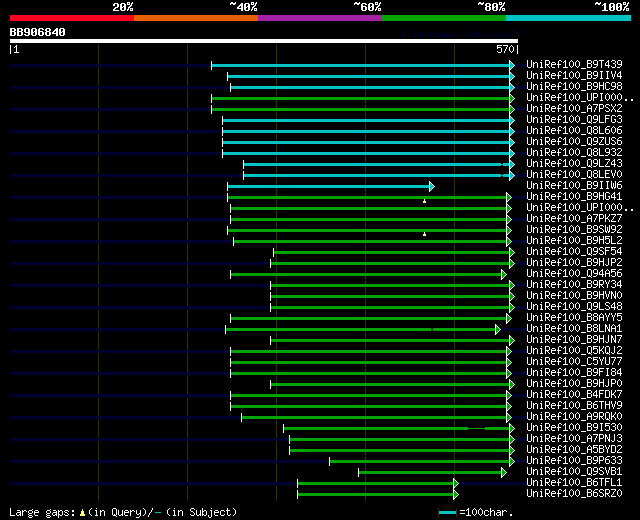Open hit UniRef100_Q9LFG3
640x520 pixels.
coord(574,120)
